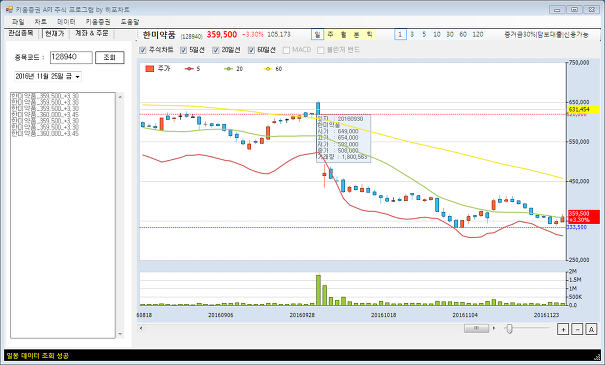This screenshot has height=365, width=605.
Task: Click the app icon in the title bar
Action: pos(9,9)
